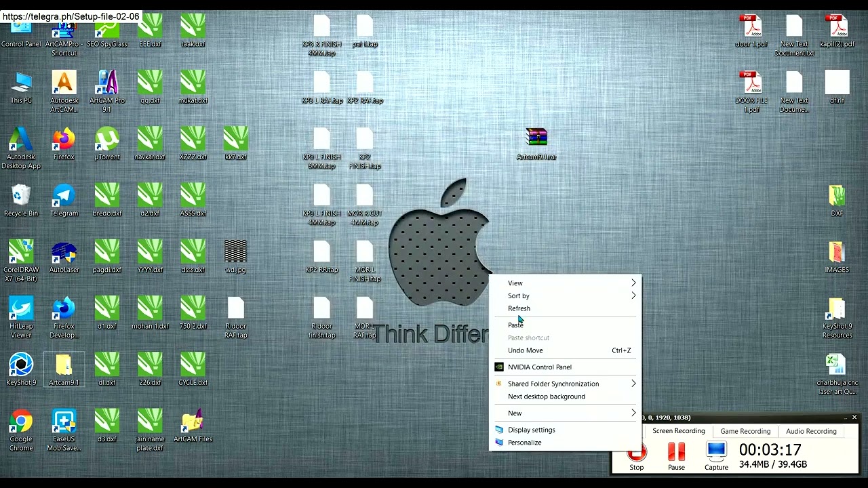This screenshot has height=488, width=868.
Task: Expand the Sort by submenu
Action: (x=566, y=296)
